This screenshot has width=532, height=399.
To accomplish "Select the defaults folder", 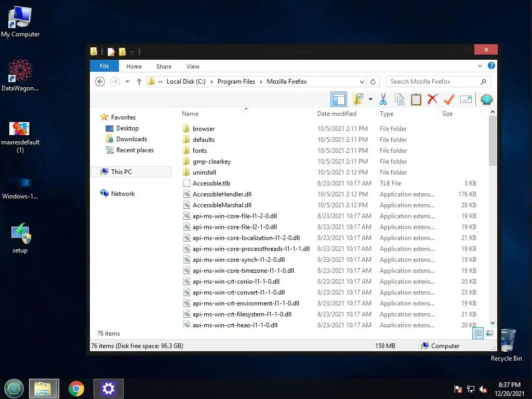I will tap(204, 139).
